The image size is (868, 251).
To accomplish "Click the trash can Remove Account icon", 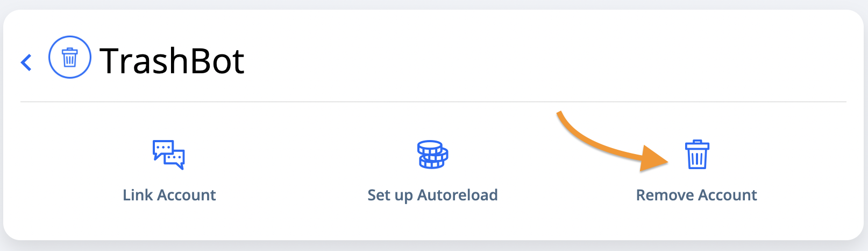I will (x=697, y=155).
